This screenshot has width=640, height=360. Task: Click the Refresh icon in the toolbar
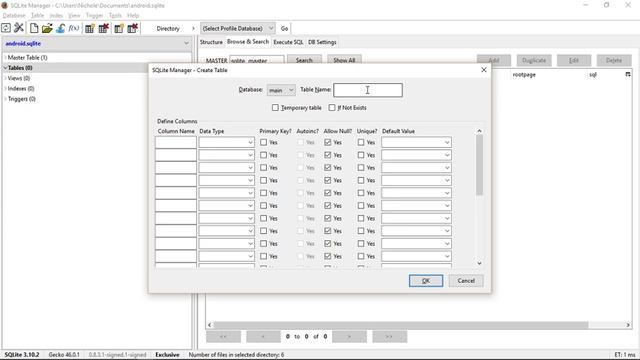6,28
